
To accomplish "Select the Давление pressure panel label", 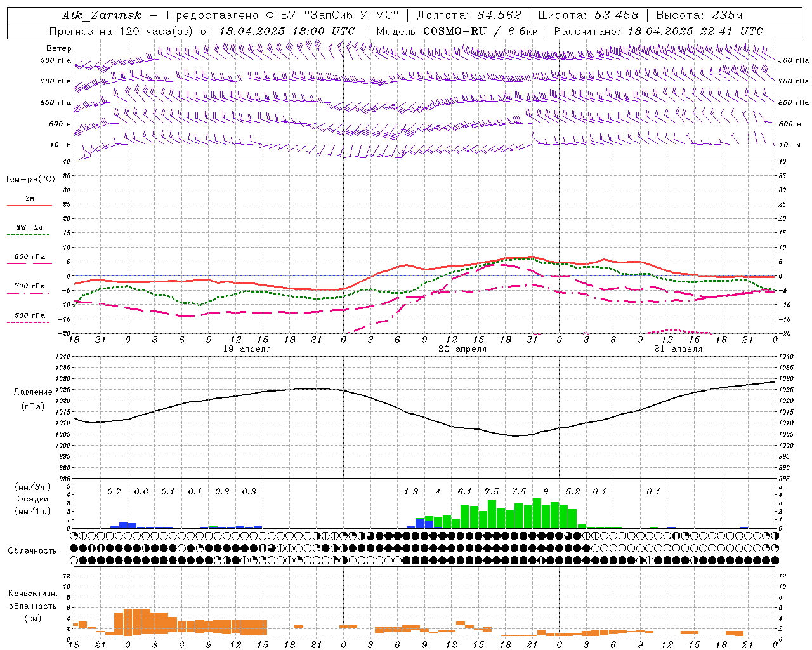I will (33, 392).
